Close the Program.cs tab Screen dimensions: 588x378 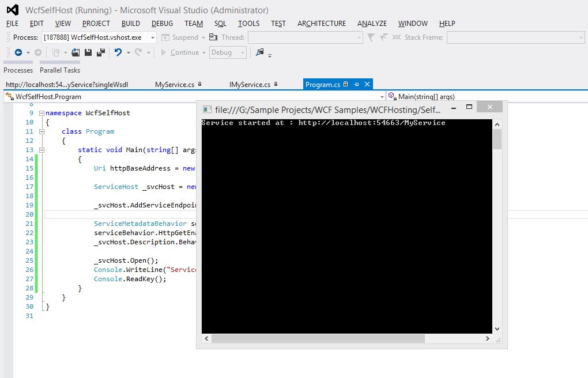point(368,84)
